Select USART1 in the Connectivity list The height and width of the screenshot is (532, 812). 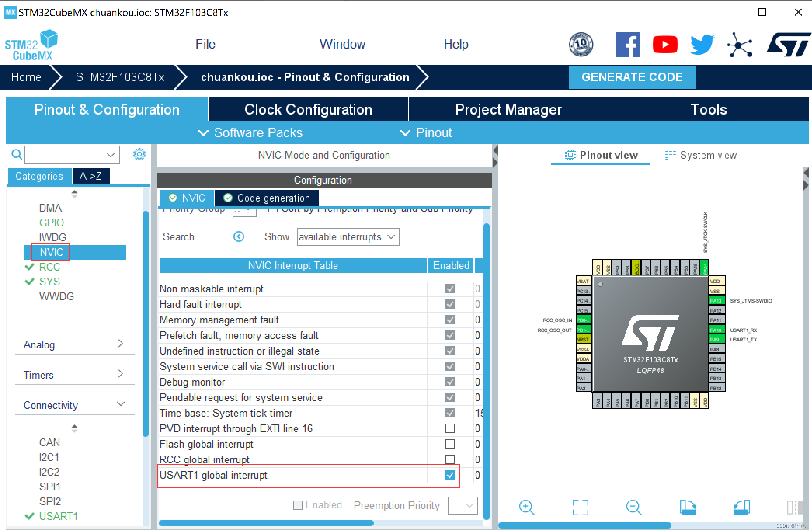click(x=58, y=516)
